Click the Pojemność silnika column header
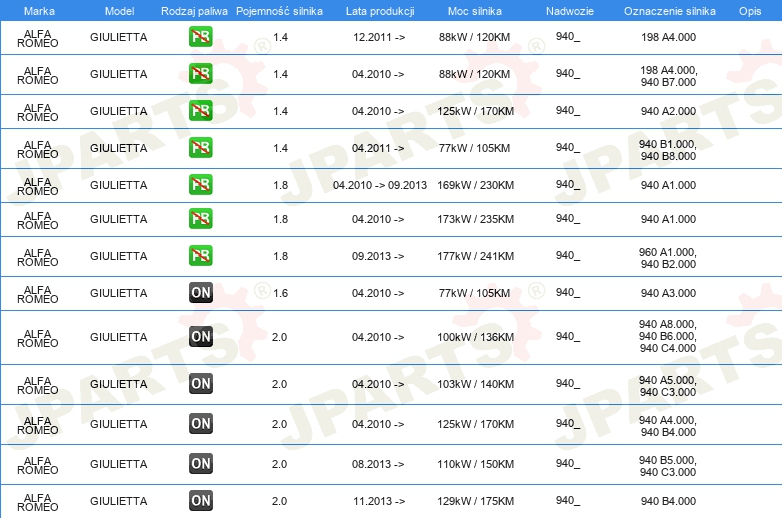Image resolution: width=782 pixels, height=518 pixels. tap(279, 11)
